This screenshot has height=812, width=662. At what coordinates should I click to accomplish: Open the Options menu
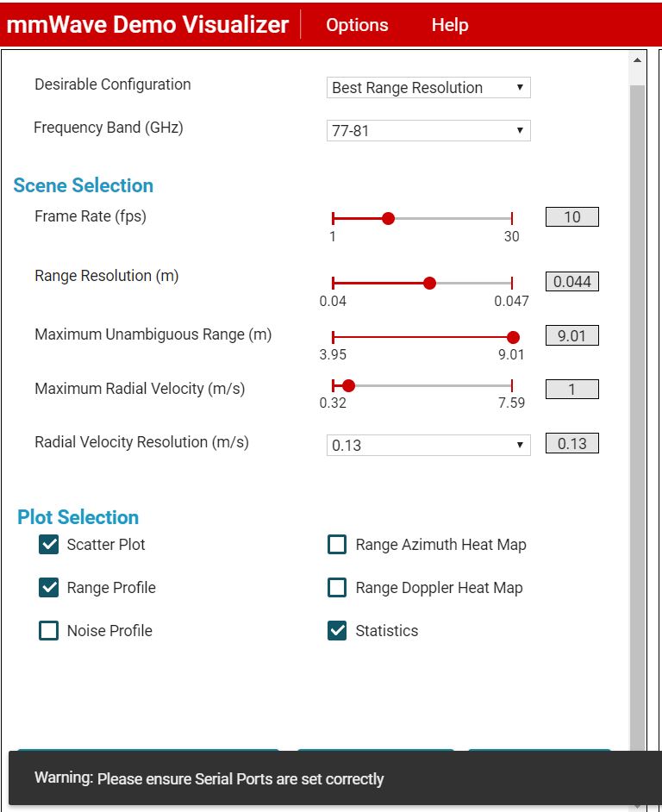[357, 25]
